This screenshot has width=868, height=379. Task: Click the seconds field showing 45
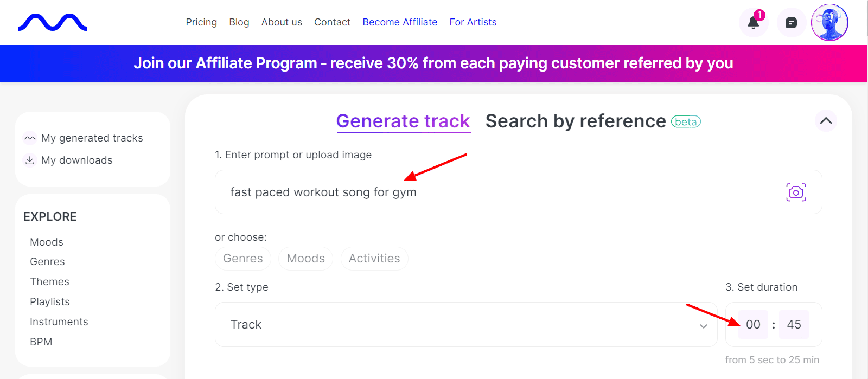(x=794, y=325)
